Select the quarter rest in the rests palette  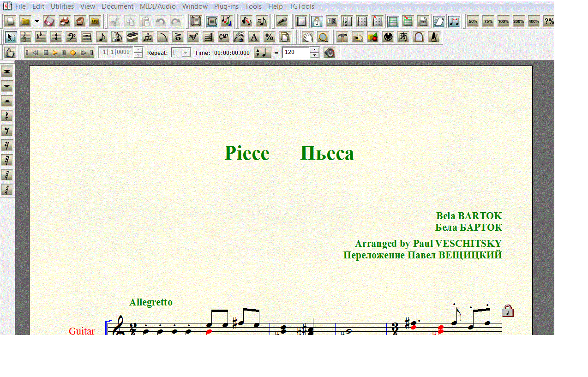click(7, 116)
